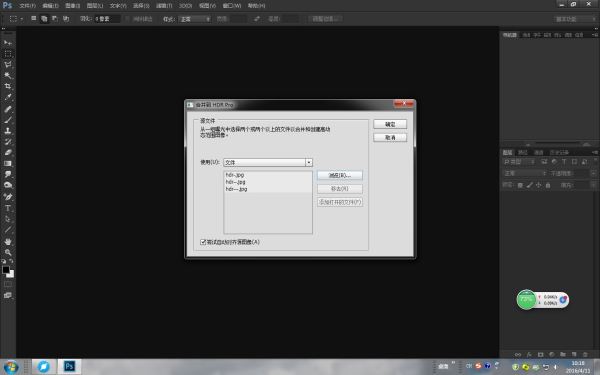Open the Edit menu
This screenshot has width=600, height=375.
tap(50, 6)
